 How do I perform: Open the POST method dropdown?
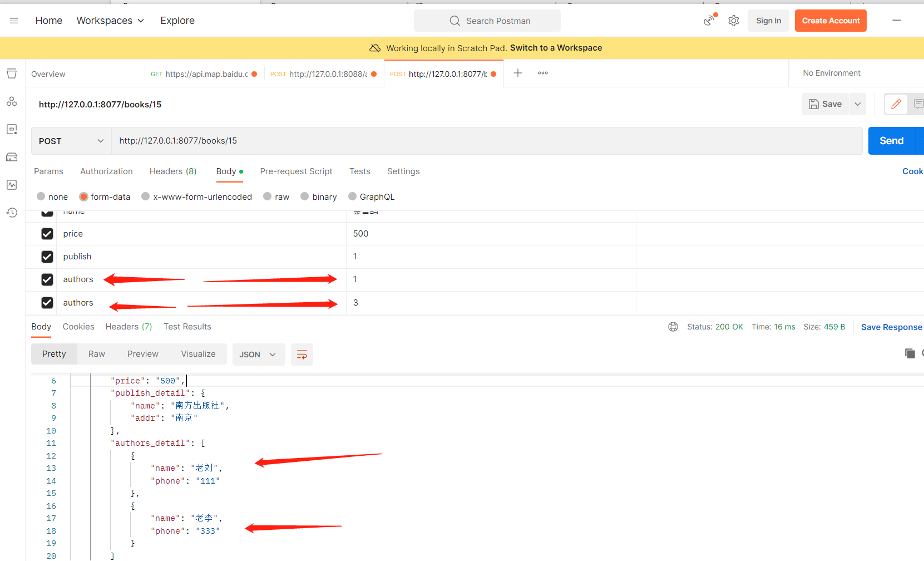tap(71, 141)
